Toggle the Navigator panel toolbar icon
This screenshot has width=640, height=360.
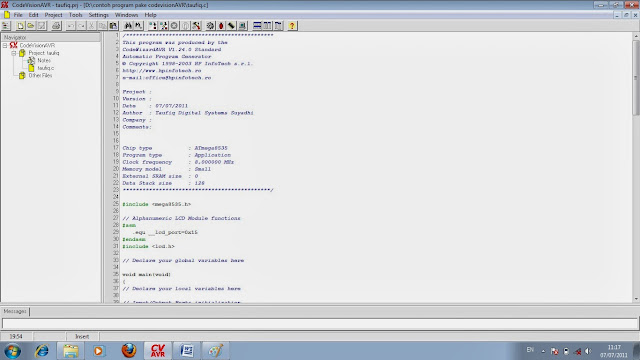[x=6, y=26]
